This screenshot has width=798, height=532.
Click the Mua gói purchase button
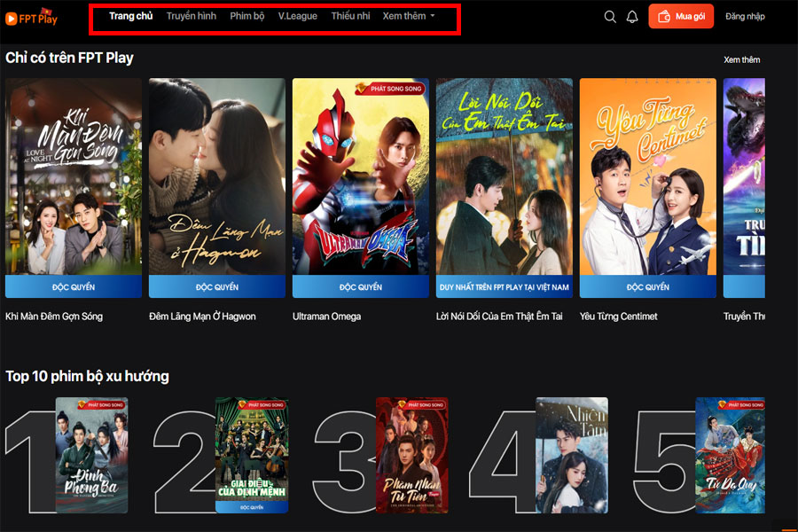point(682,17)
